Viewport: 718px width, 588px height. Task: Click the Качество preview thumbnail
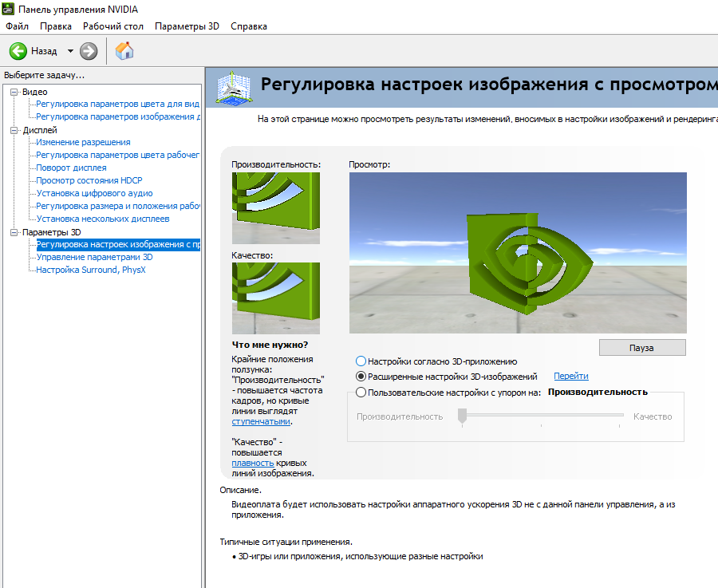pyautogui.click(x=276, y=298)
